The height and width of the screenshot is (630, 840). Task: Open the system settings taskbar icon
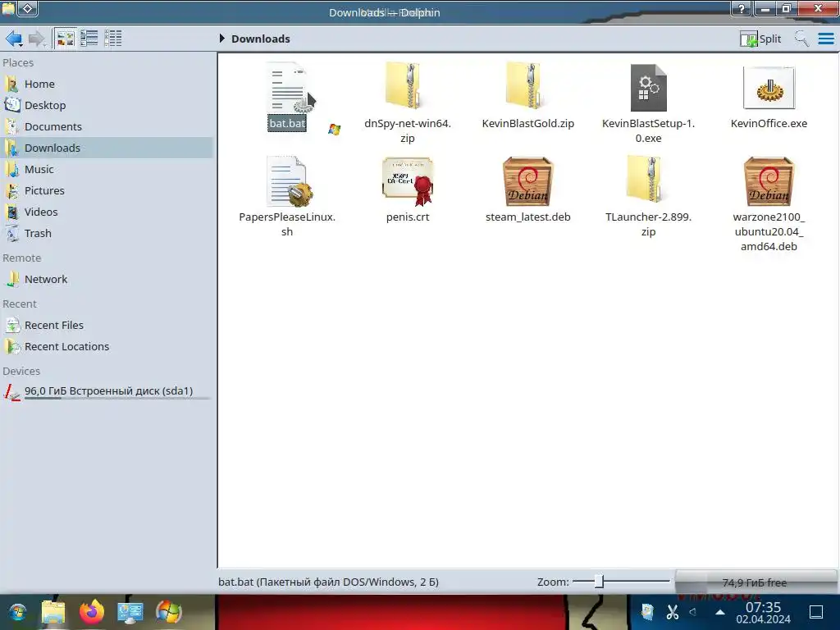coord(130,612)
